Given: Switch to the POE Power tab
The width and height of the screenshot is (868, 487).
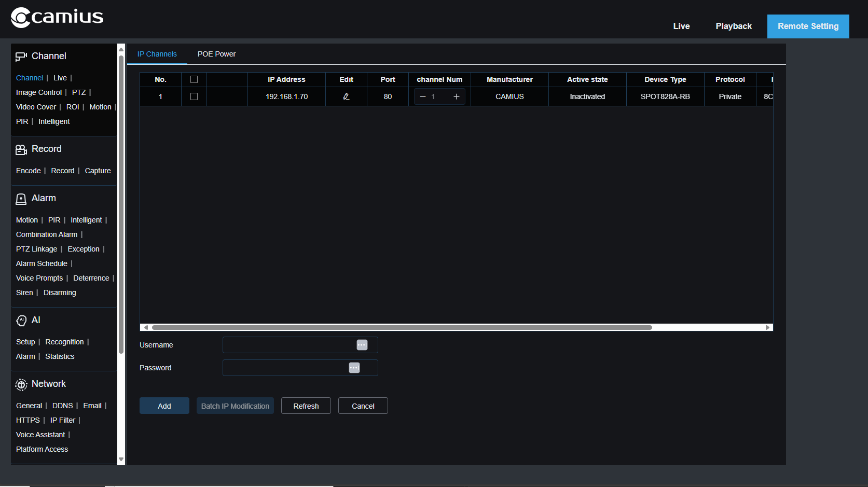Looking at the screenshot, I should click(x=216, y=54).
